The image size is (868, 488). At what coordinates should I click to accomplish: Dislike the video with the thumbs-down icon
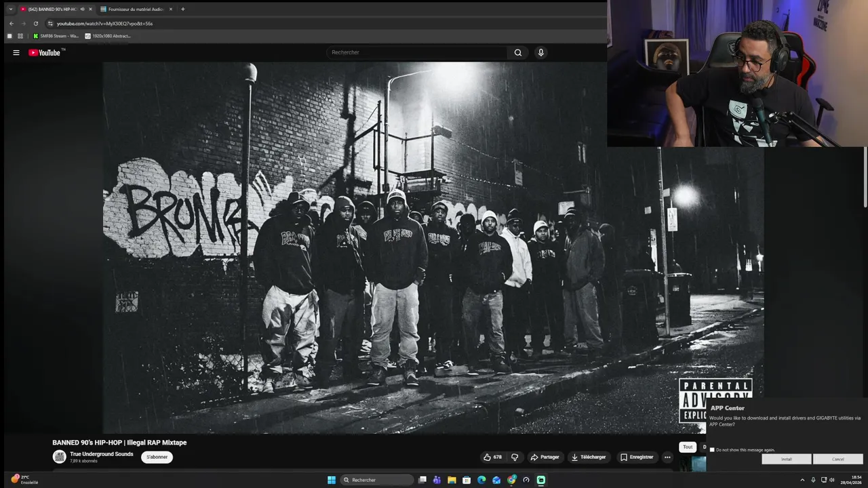point(515,457)
